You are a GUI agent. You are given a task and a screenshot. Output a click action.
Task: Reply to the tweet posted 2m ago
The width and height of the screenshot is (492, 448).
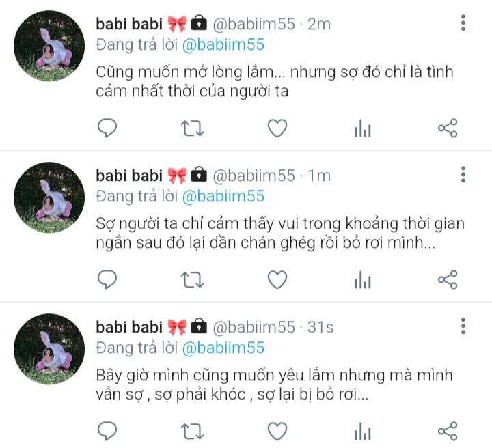[107, 128]
